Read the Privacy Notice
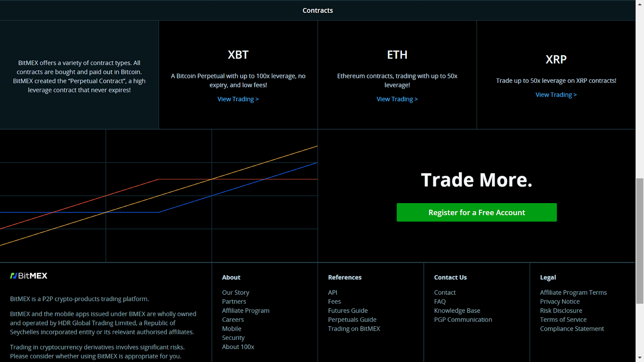This screenshot has height=362, width=644. click(x=560, y=301)
